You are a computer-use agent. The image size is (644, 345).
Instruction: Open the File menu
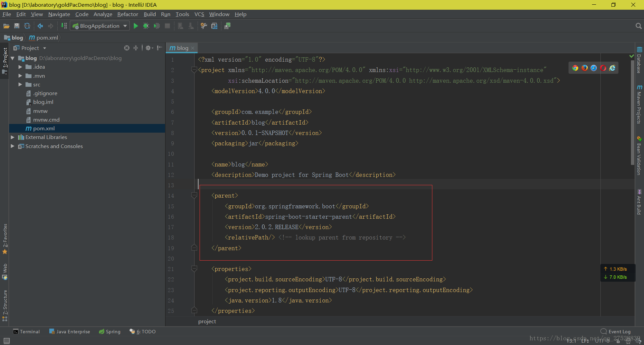7,14
